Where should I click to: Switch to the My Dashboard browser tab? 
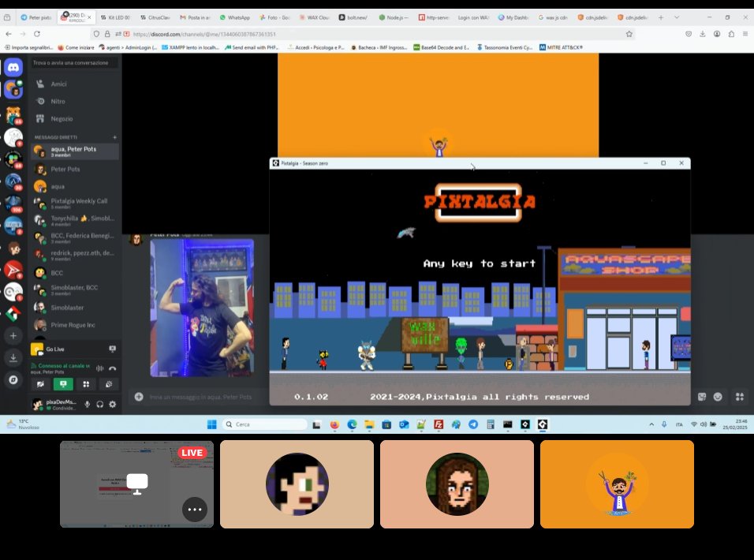513,17
